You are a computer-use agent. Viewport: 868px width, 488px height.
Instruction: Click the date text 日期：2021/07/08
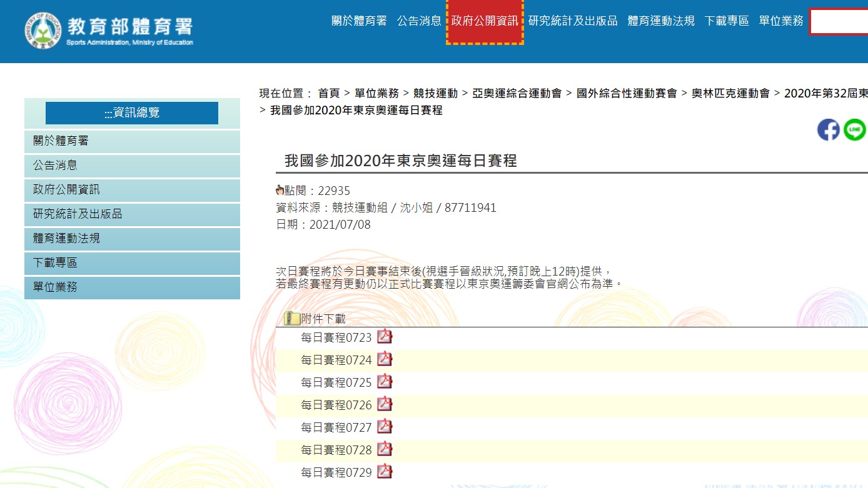(323, 225)
